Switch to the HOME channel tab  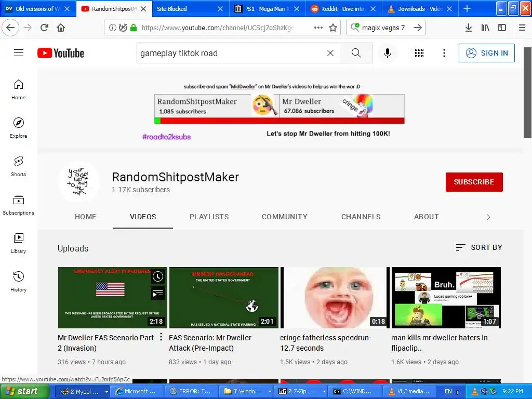(86, 217)
